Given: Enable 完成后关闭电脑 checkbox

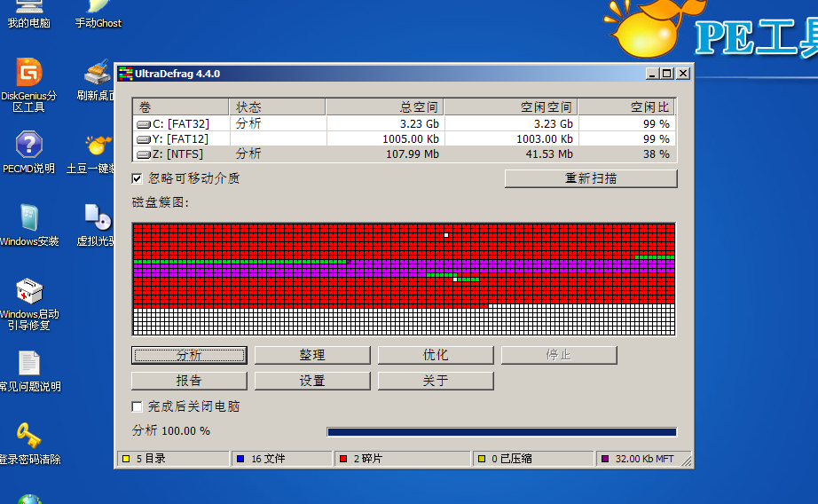Looking at the screenshot, I should [138, 406].
